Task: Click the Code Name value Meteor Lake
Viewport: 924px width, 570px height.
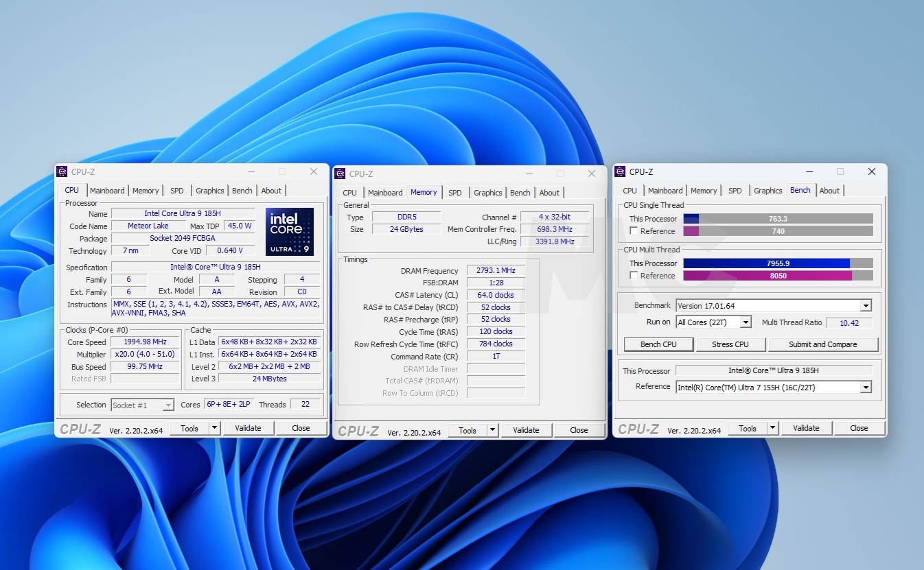Action: click(148, 226)
